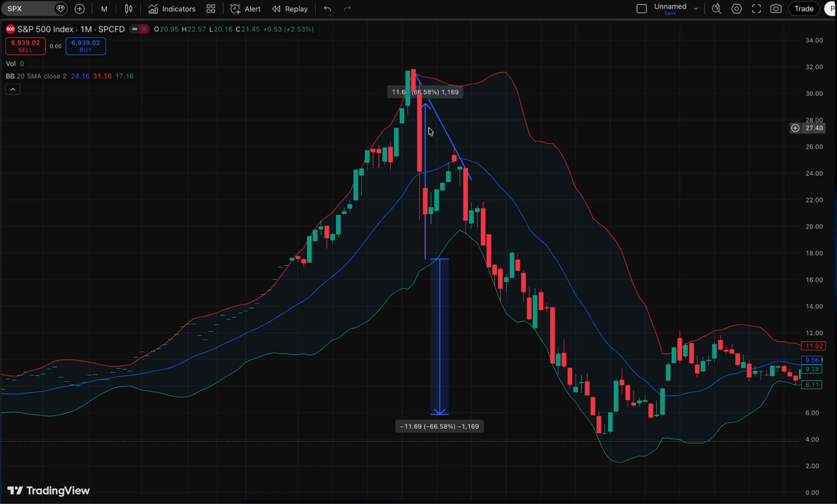Open the Unnamed layout dropdown arrow

[696, 9]
